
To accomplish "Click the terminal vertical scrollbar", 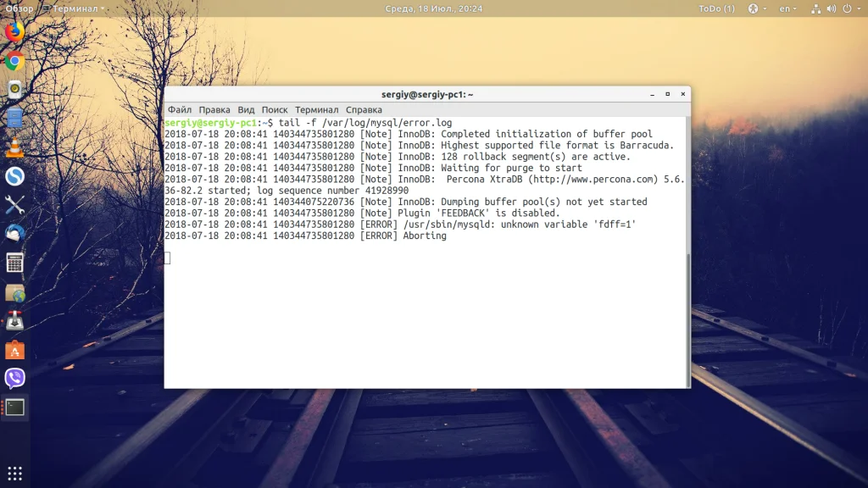I will [688, 320].
